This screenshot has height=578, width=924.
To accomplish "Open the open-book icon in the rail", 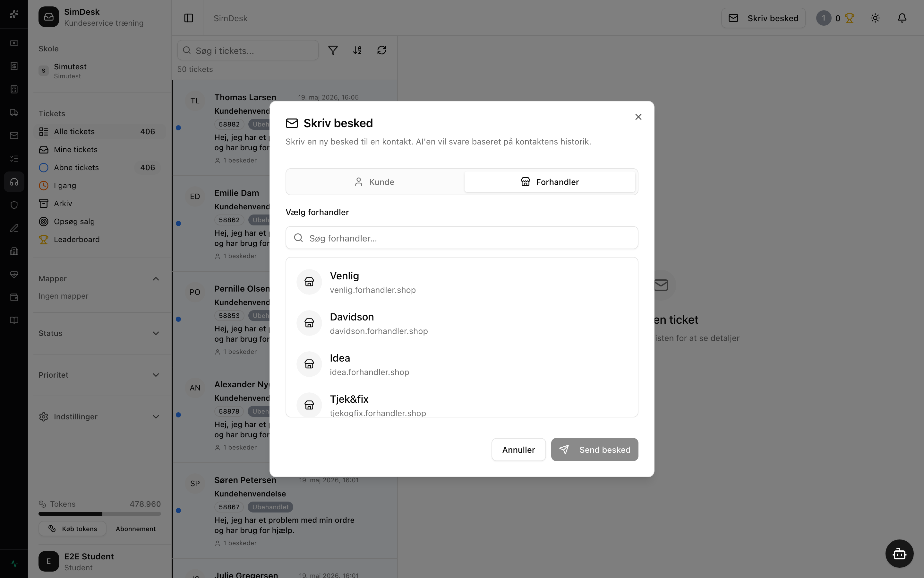I will [14, 320].
